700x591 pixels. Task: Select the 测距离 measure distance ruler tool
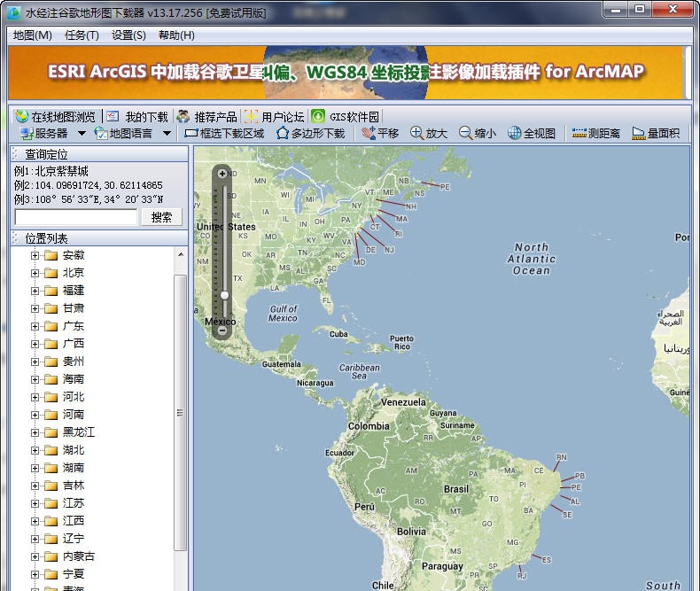[x=595, y=133]
